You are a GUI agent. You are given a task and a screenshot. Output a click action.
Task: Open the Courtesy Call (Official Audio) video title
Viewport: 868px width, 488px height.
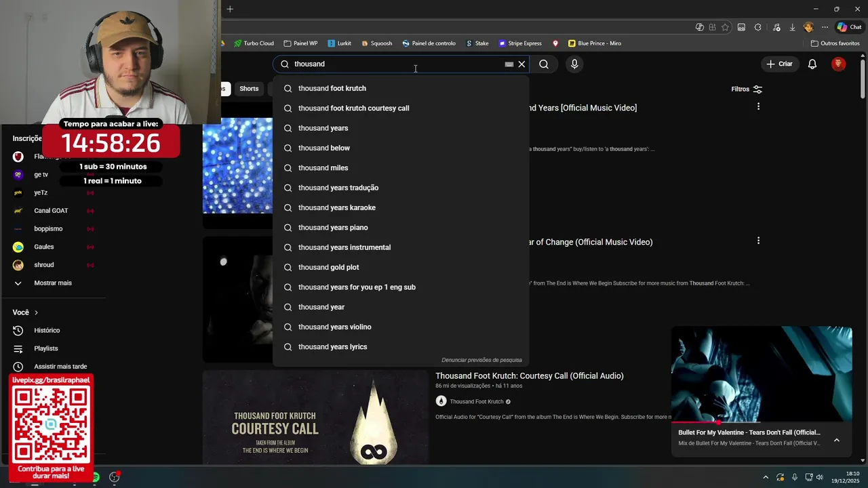click(x=529, y=375)
